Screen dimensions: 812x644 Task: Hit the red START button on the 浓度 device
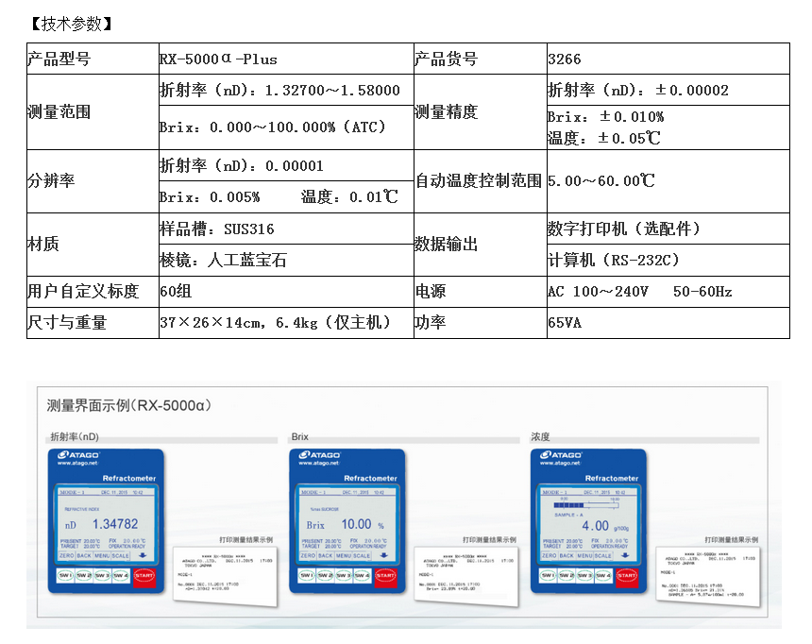[x=627, y=576]
